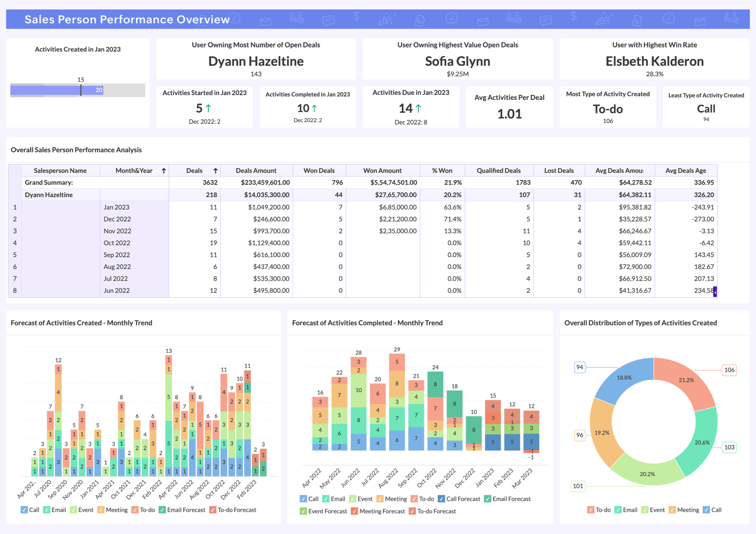Click the Avg Deals Age column header
This screenshot has height=534, width=756.
point(686,171)
